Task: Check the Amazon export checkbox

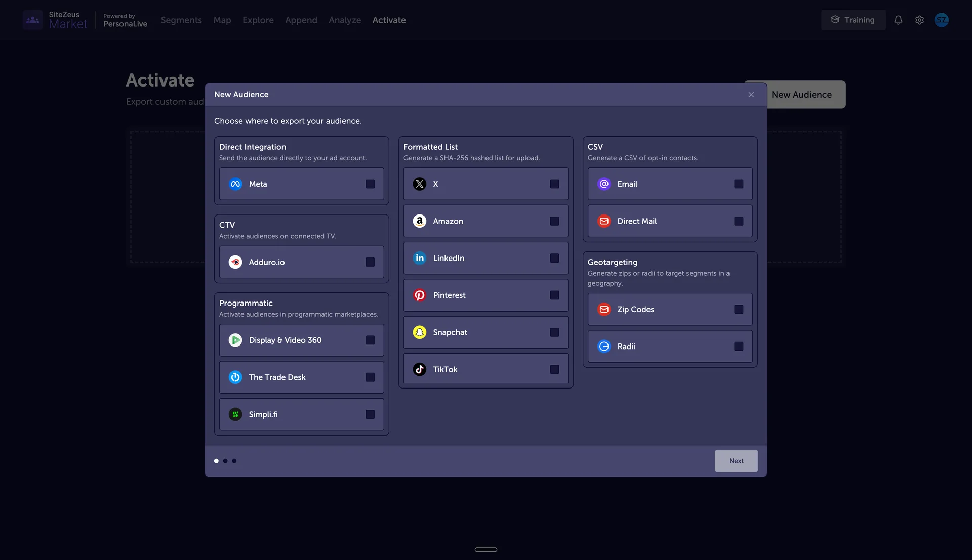Action: [x=554, y=221]
